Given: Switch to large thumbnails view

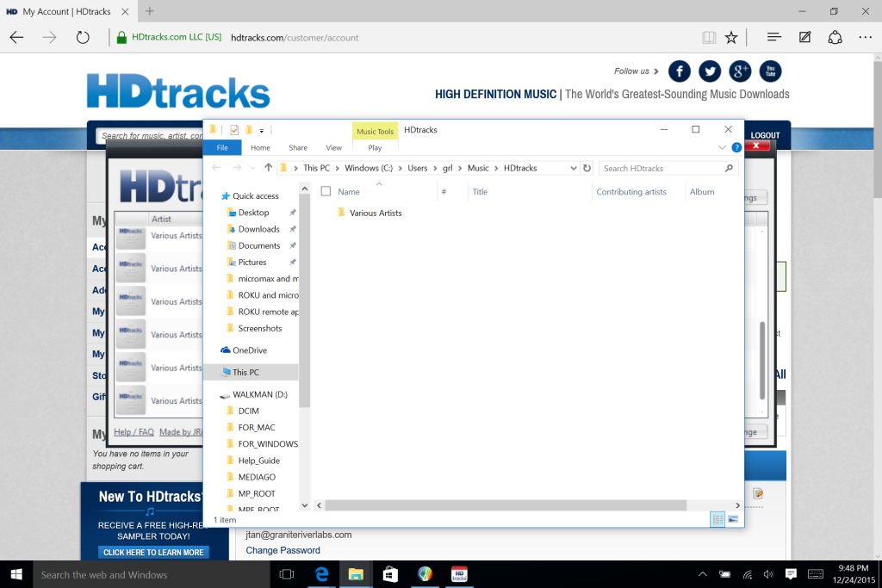Looking at the screenshot, I should pos(733,519).
